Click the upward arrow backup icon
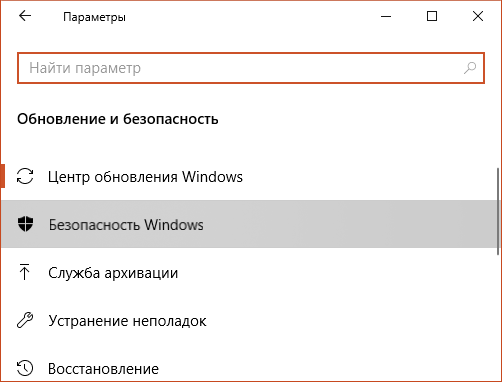502x382 pixels. 24,272
